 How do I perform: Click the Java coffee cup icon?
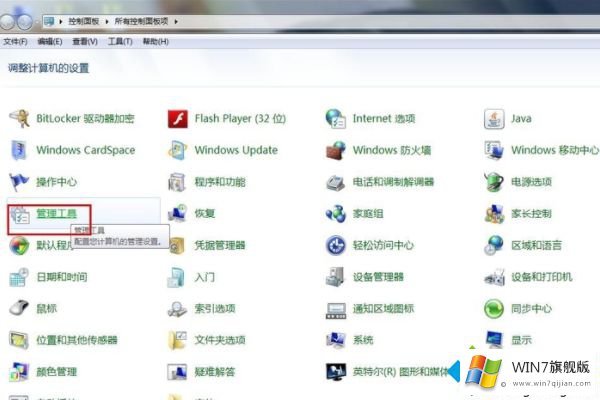494,119
